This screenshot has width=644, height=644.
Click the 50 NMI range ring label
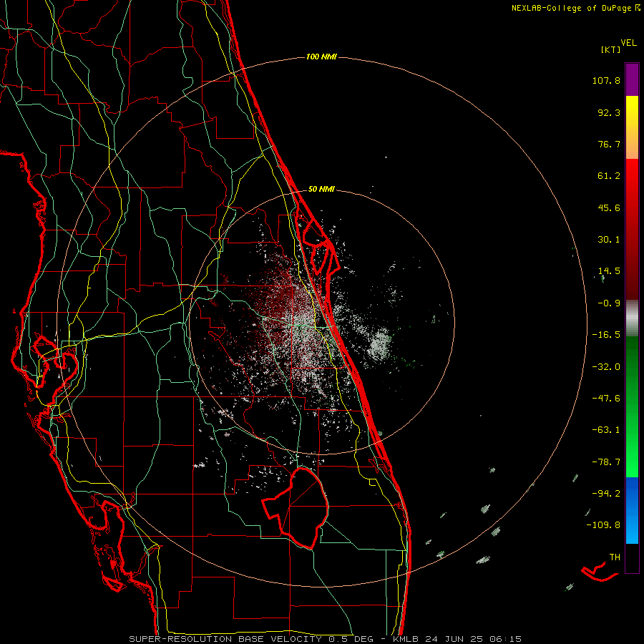point(321,190)
